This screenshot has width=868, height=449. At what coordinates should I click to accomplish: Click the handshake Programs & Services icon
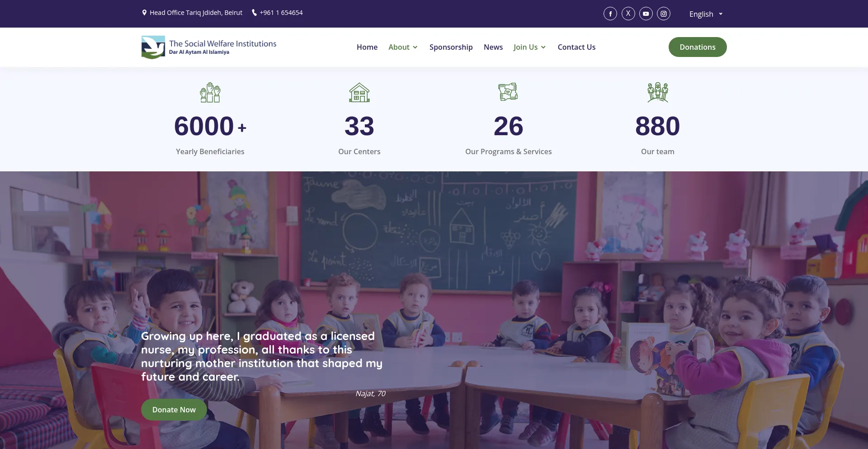tap(508, 92)
